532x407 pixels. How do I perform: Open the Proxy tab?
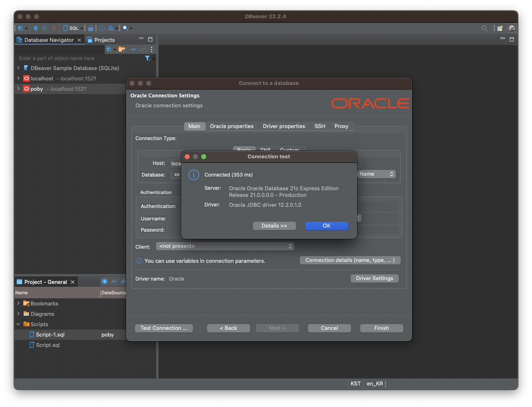pos(342,126)
